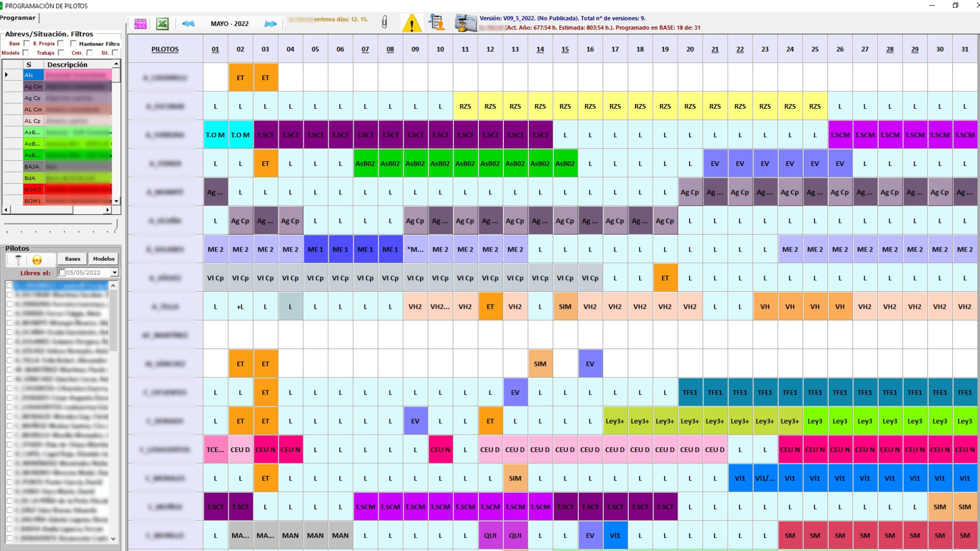
Task: Export schedule with the Excel icon
Action: click(162, 24)
